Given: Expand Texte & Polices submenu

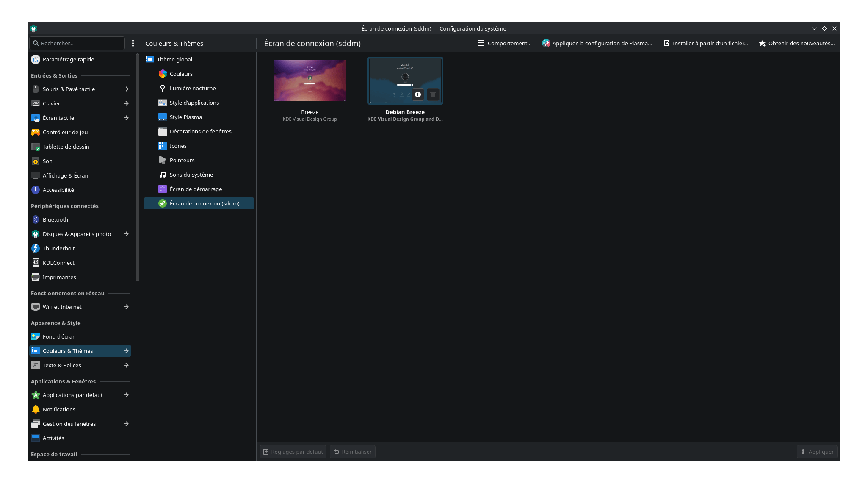Looking at the screenshot, I should click(126, 365).
